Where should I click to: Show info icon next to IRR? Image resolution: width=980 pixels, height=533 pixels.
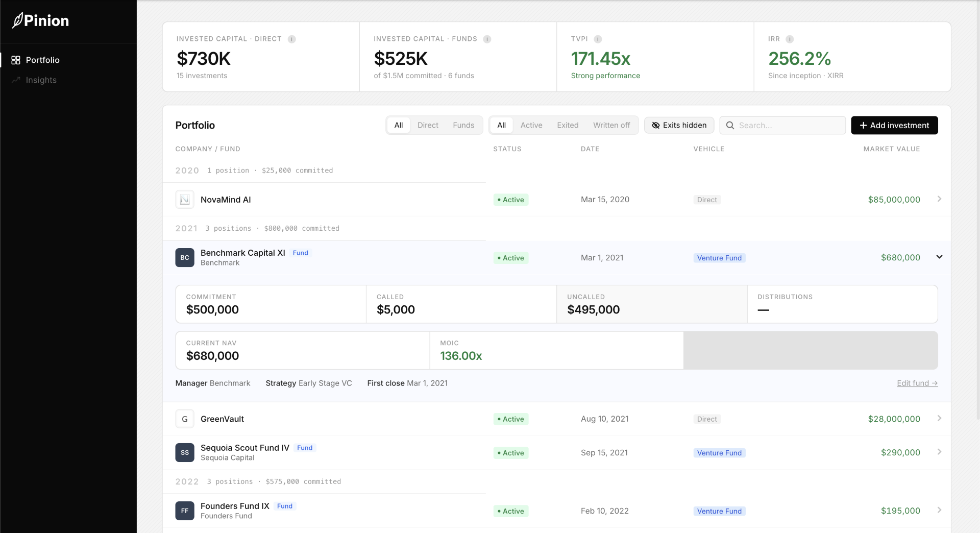click(790, 39)
